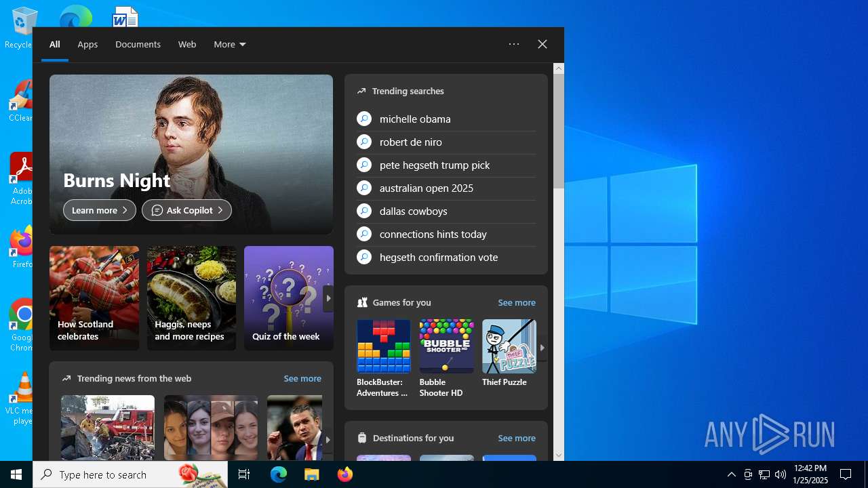This screenshot has width=868, height=488.
Task: Open the taskbar clock and date
Action: coord(810,474)
